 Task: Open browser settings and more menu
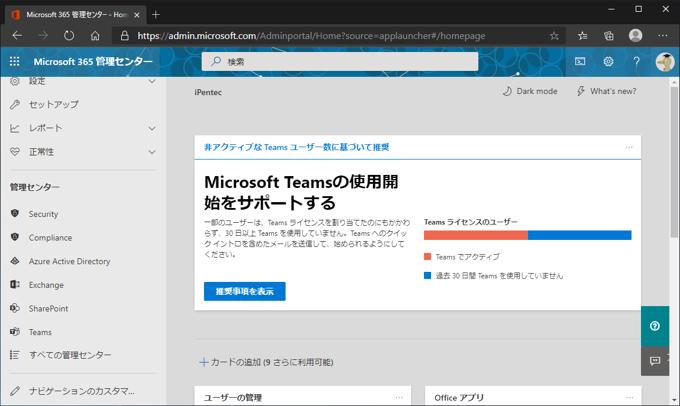663,36
